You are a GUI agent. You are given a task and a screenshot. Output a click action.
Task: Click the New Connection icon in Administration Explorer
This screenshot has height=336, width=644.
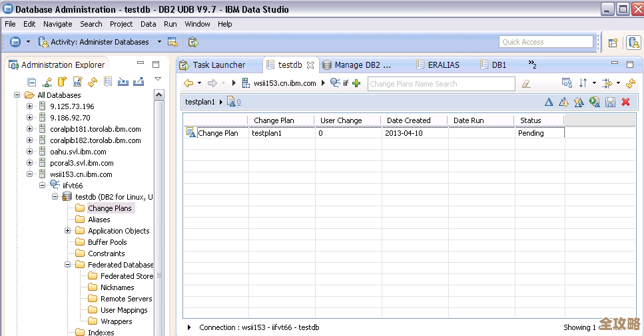point(47,82)
